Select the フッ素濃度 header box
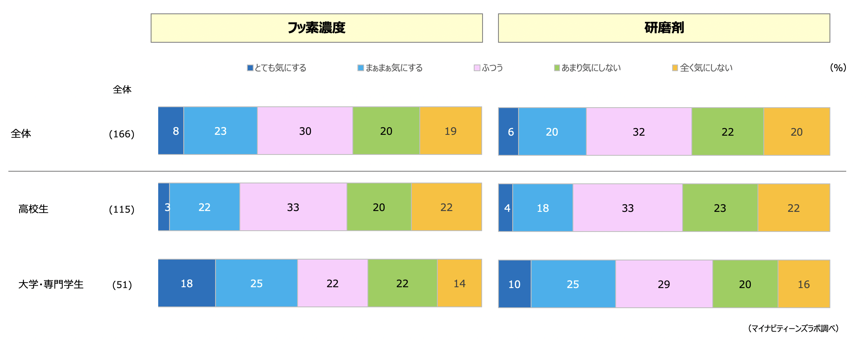This screenshot has width=868, height=345. click(x=317, y=28)
